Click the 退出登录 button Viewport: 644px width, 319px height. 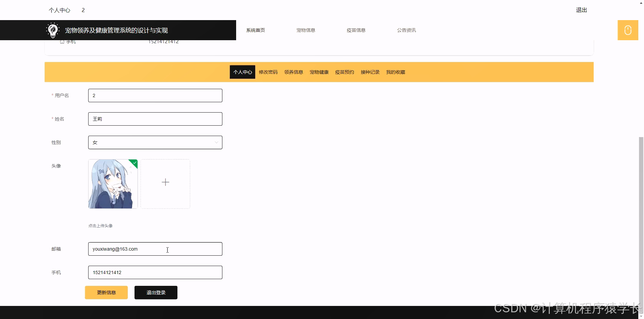[156, 293]
